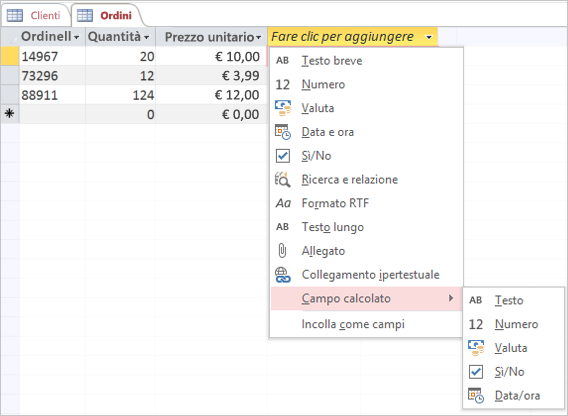
Task: Choose the Formato RTF Aa icon
Action: point(283,203)
